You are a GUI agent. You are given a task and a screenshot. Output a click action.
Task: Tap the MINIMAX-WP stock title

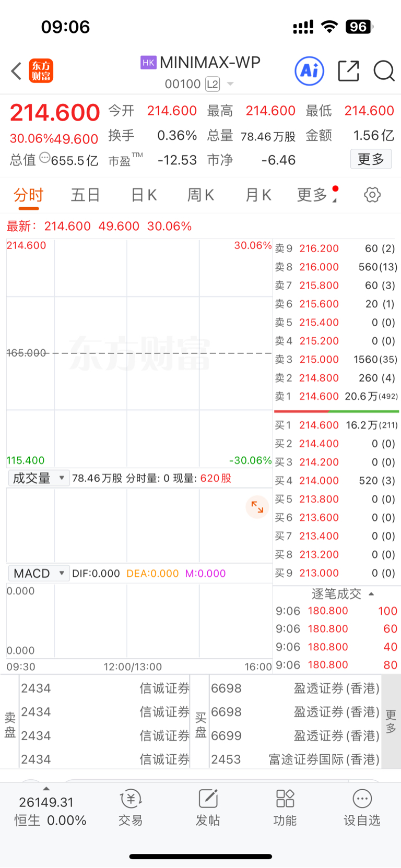click(x=210, y=63)
